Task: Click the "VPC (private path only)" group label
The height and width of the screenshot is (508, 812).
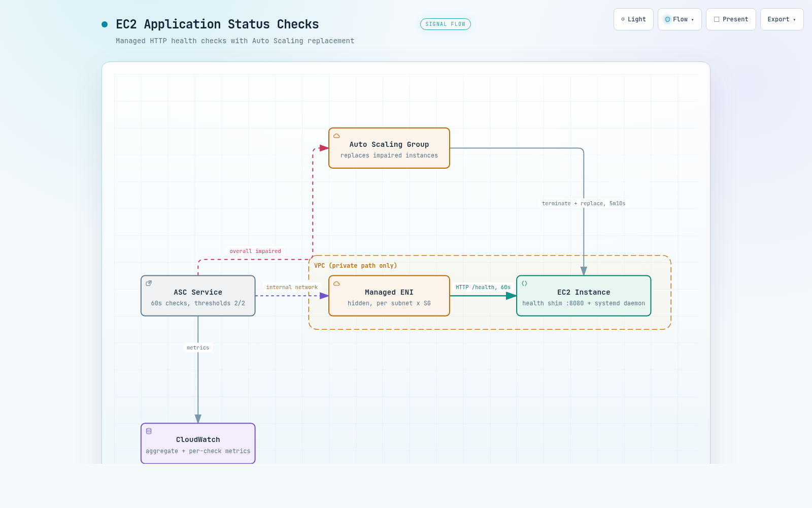Action: click(355, 266)
